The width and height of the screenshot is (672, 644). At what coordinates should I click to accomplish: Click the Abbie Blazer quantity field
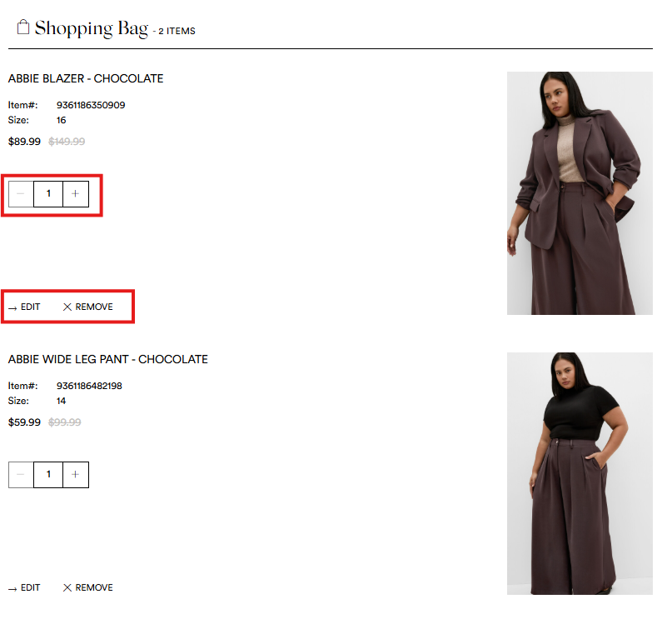pyautogui.click(x=48, y=193)
